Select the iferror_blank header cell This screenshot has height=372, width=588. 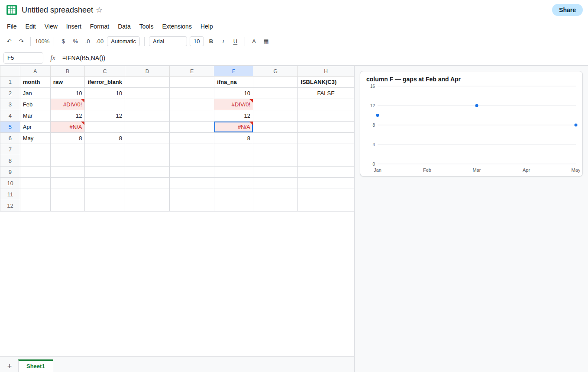click(x=105, y=82)
